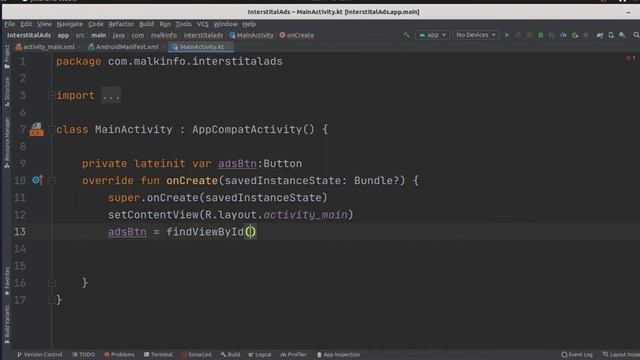Open the Window menu

[226, 24]
